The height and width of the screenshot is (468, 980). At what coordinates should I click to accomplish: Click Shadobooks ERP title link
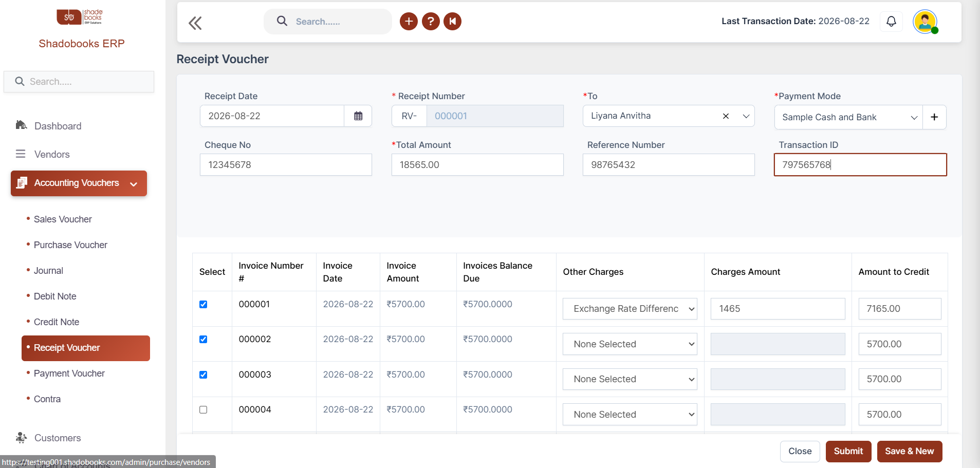click(82, 44)
